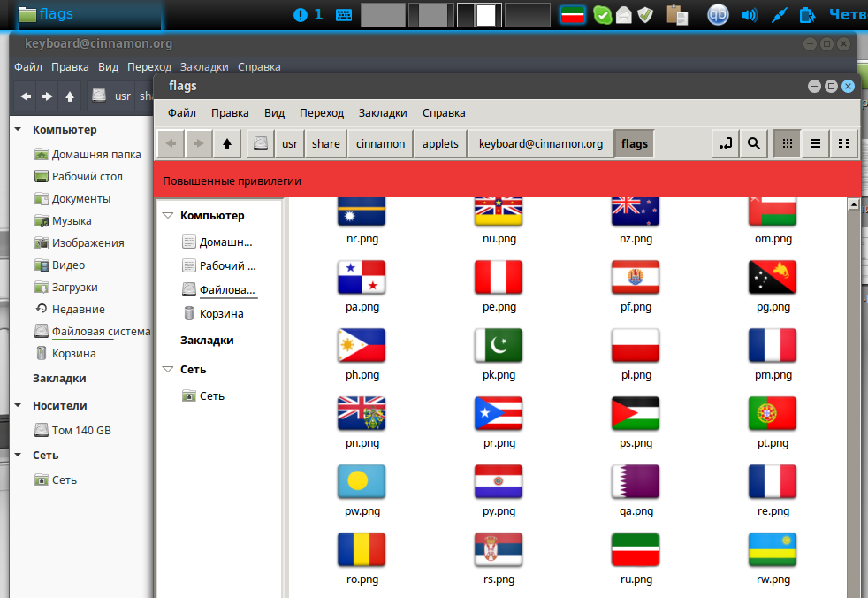Image resolution: width=868 pixels, height=598 pixels.
Task: Click the up-arrow parent folder button in flags window
Action: [x=227, y=143]
